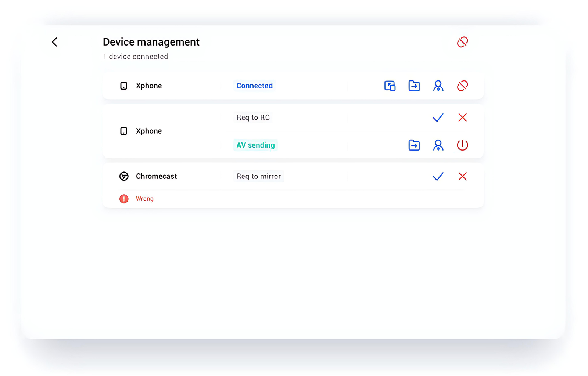
Task: Reject the Req to RC request
Action: (x=462, y=117)
